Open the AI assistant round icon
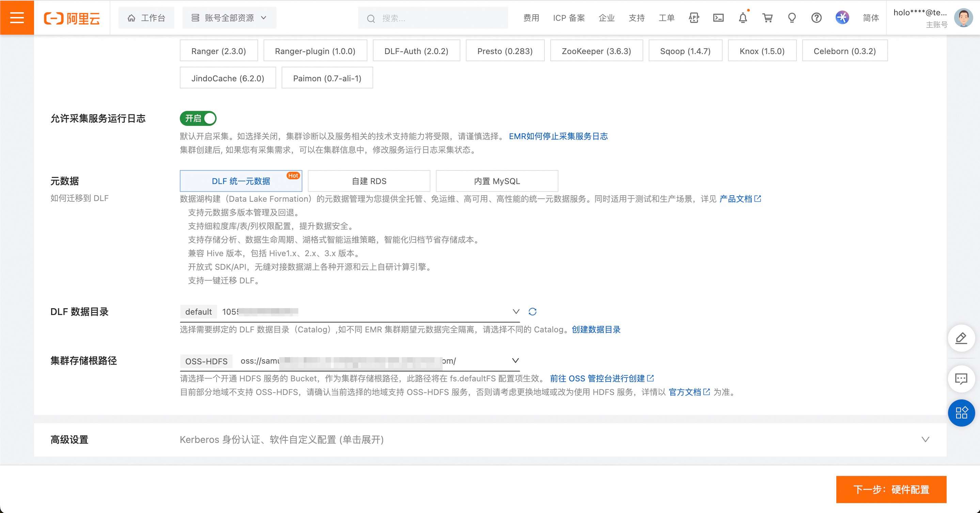This screenshot has width=980, height=513. [842, 17]
